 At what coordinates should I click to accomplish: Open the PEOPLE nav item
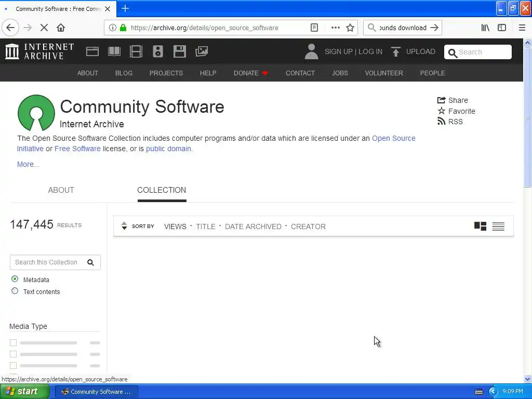click(433, 73)
